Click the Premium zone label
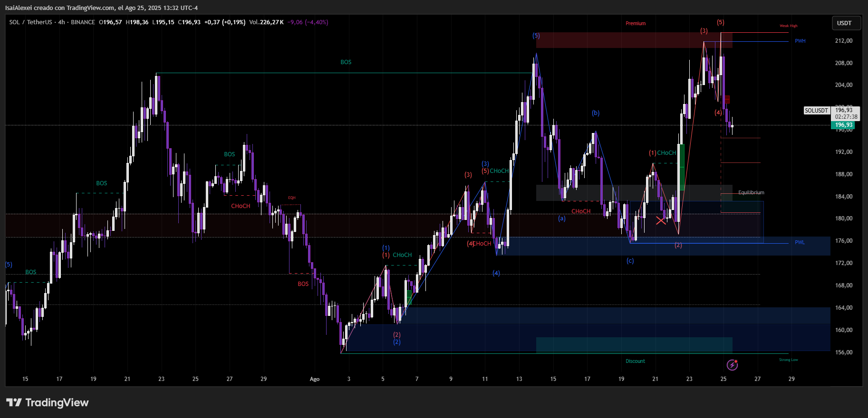This screenshot has width=868, height=418. pos(636,23)
